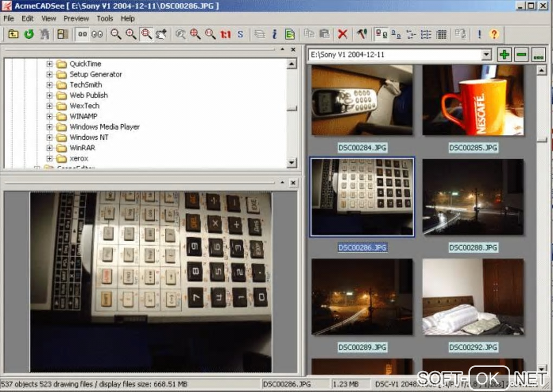This screenshot has height=392, width=553.
Task: Open the blue info icon
Action: [x=274, y=34]
